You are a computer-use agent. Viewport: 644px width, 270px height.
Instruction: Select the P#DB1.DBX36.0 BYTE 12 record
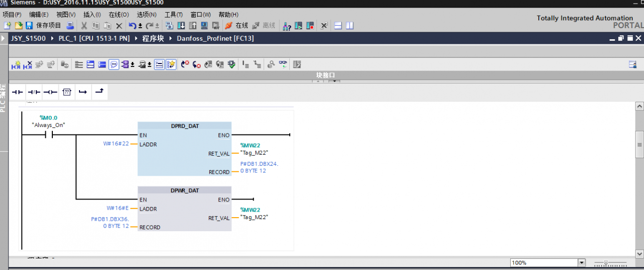coord(110,223)
